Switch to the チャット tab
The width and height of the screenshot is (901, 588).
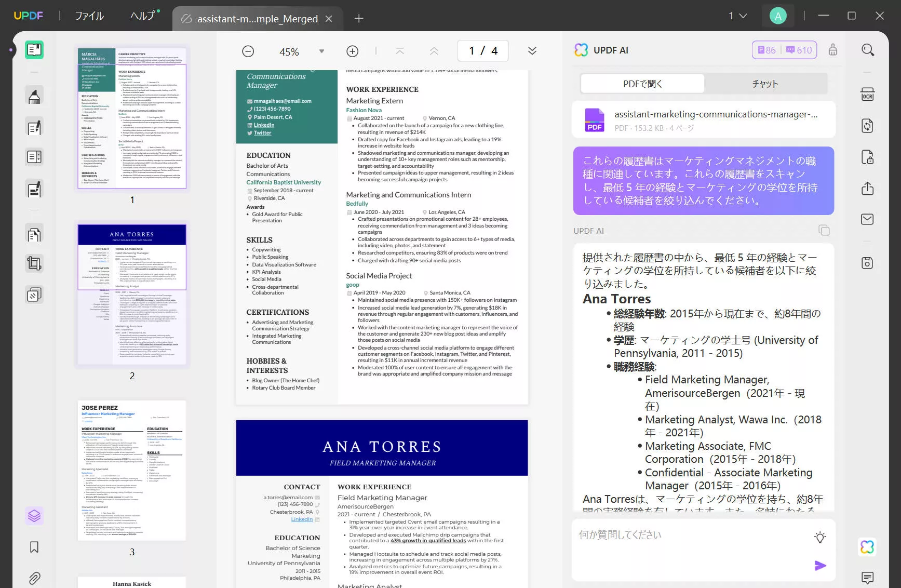(765, 84)
